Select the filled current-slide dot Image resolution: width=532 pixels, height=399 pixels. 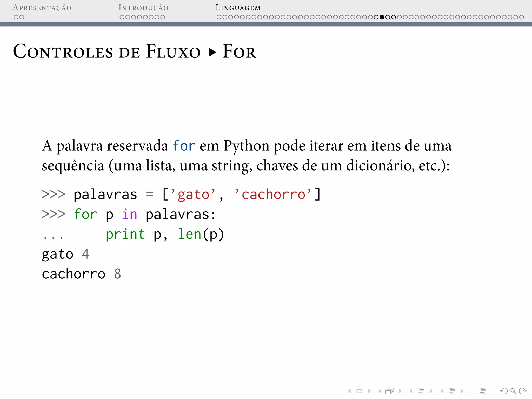382,17
